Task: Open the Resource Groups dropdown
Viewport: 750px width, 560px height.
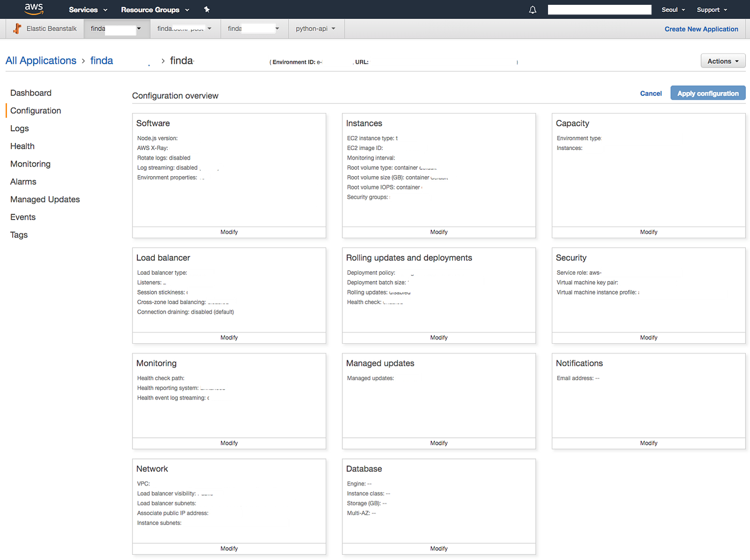Action: coord(155,10)
